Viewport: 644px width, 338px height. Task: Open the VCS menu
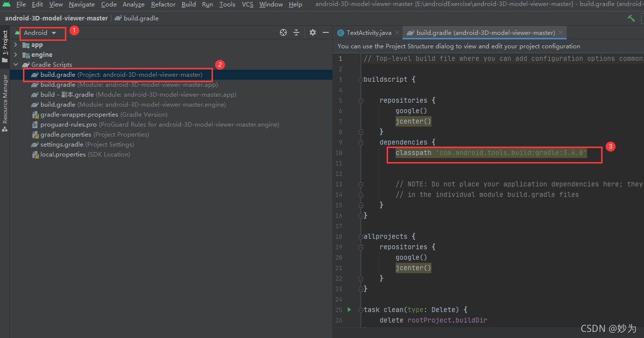tap(247, 4)
